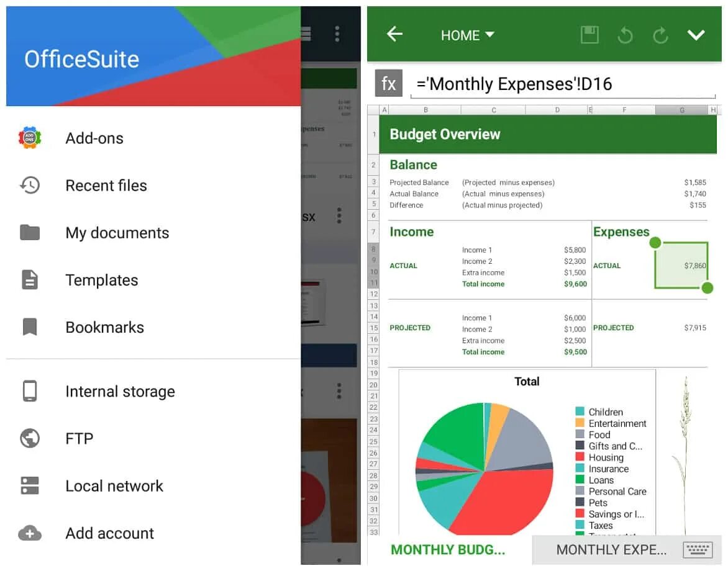Select column C header
This screenshot has width=728, height=571.
pos(494,110)
